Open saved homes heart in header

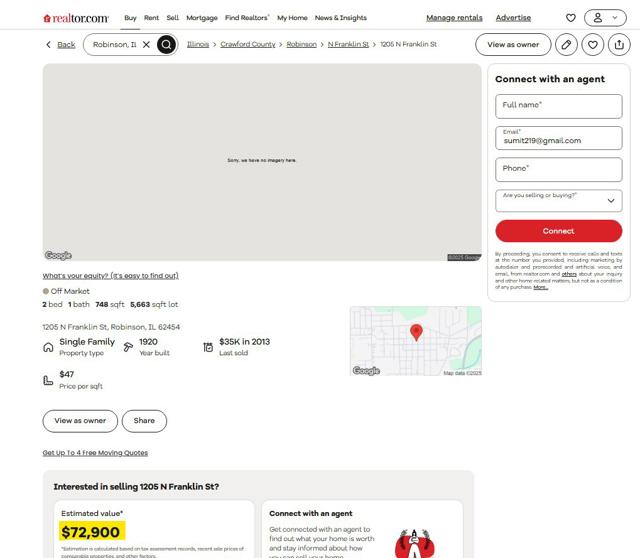tap(571, 18)
